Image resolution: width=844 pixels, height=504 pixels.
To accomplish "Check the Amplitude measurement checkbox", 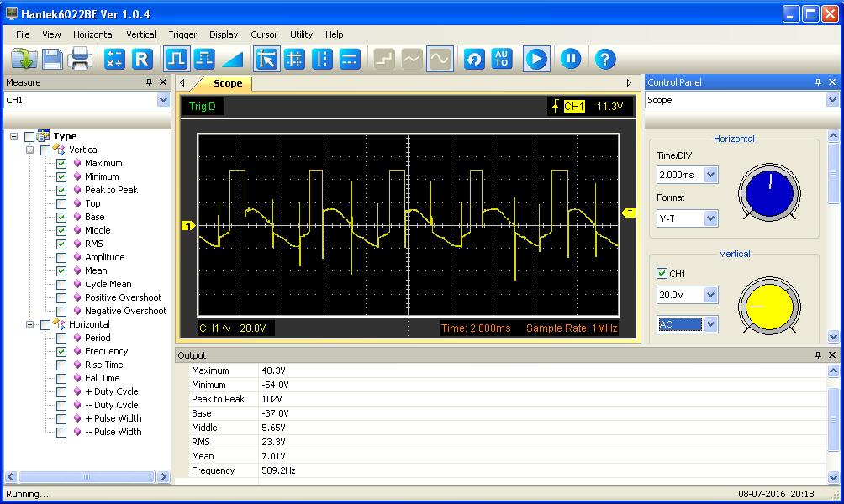I will [x=61, y=257].
